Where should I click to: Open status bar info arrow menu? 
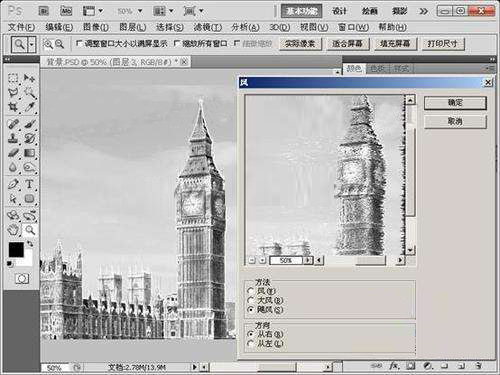tap(194, 367)
